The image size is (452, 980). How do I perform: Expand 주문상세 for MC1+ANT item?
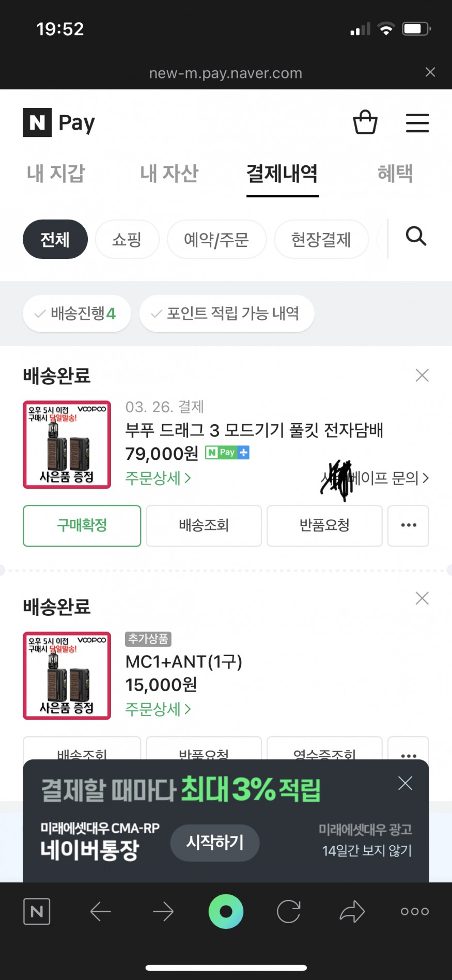click(158, 709)
